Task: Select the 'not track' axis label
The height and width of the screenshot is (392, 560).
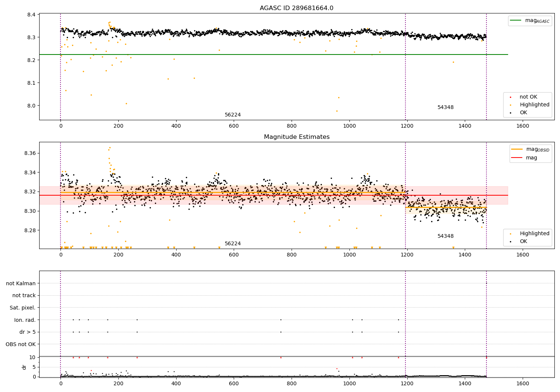Action: (x=24, y=296)
